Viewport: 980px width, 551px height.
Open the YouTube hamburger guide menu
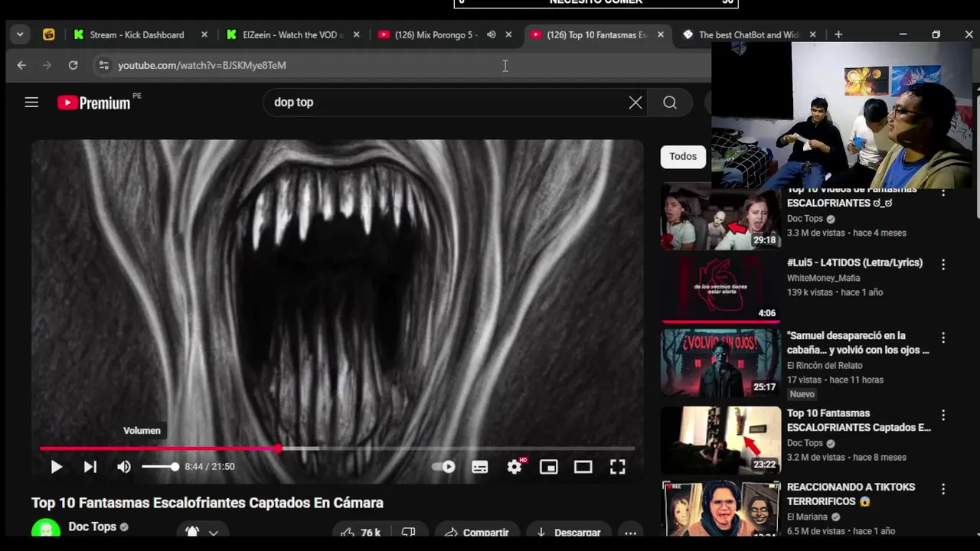pyautogui.click(x=31, y=102)
